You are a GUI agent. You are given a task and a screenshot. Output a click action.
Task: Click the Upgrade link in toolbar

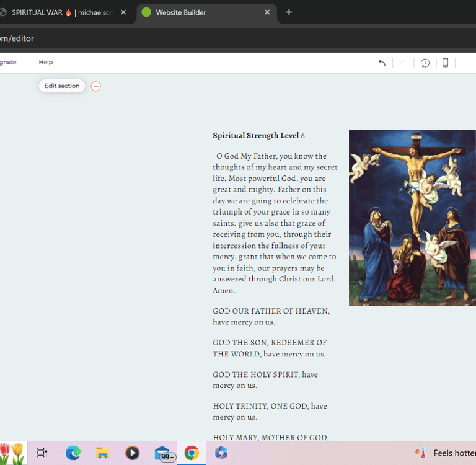click(8, 62)
